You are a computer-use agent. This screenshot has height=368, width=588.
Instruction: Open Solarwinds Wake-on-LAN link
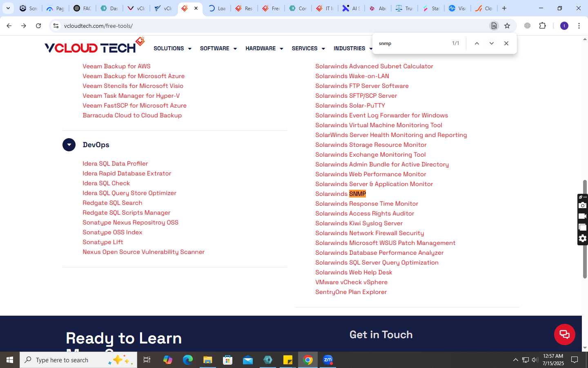tap(352, 76)
